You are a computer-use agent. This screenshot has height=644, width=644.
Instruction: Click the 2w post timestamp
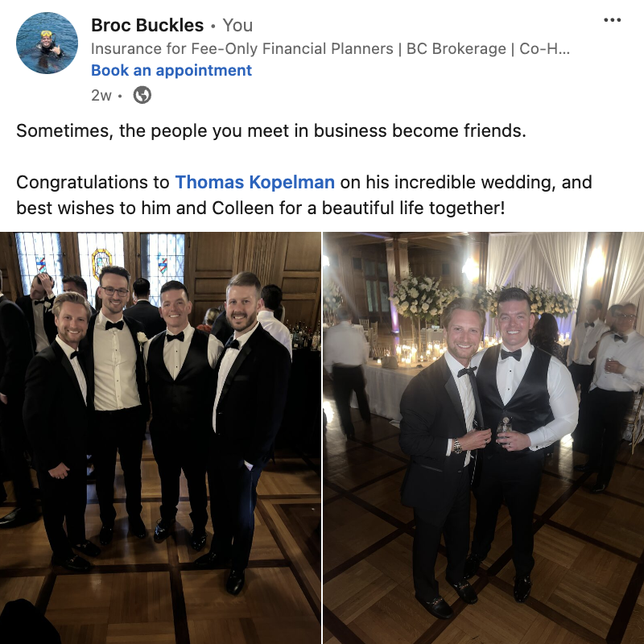[101, 95]
